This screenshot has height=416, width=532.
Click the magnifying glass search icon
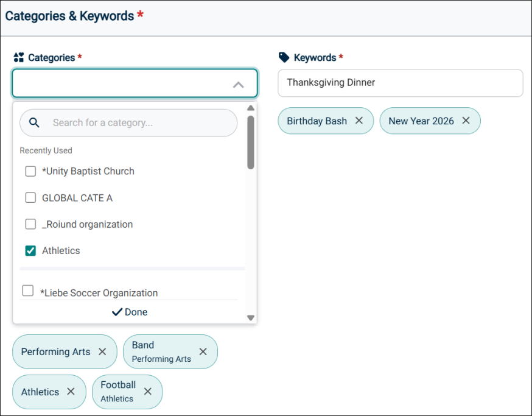point(35,122)
